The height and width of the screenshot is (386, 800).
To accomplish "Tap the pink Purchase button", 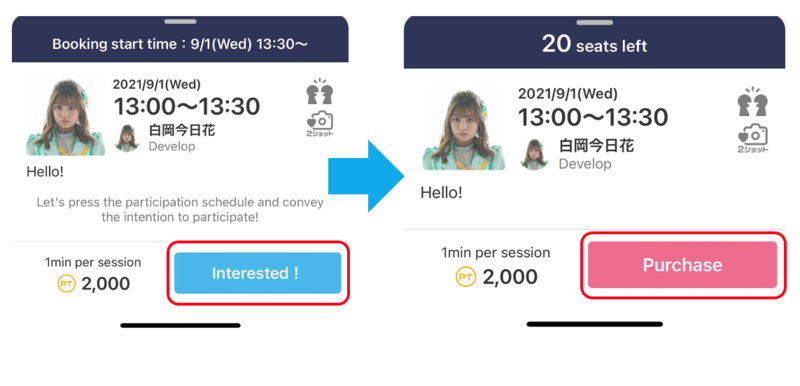I will [x=682, y=265].
